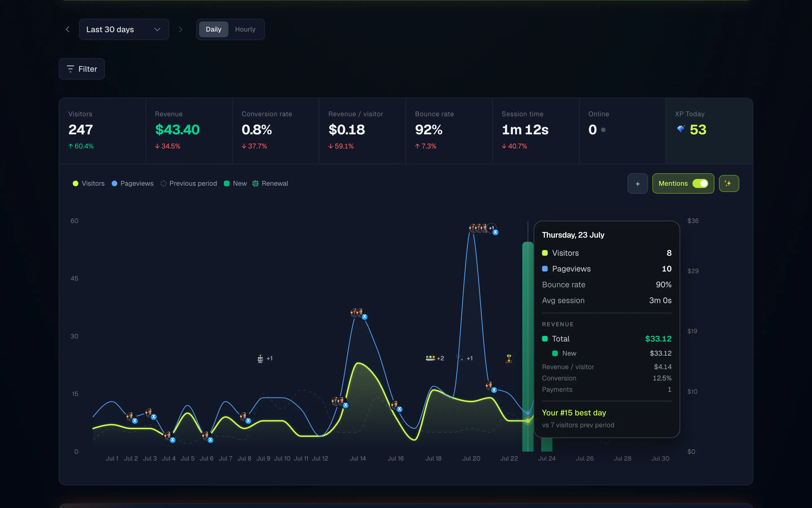The image size is (812, 508).
Task: Toggle Visitors series in chart legend
Action: point(89,183)
